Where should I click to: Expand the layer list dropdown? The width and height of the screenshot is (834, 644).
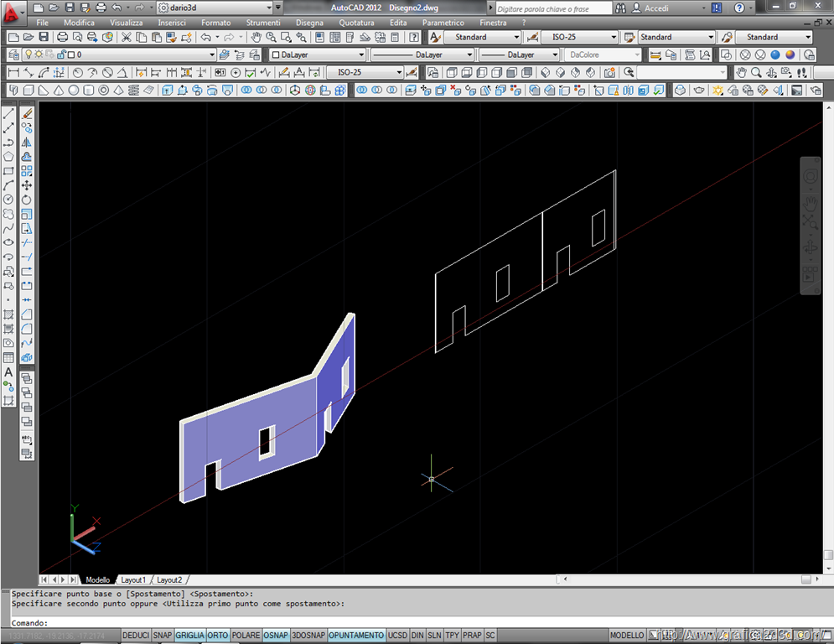click(x=213, y=55)
